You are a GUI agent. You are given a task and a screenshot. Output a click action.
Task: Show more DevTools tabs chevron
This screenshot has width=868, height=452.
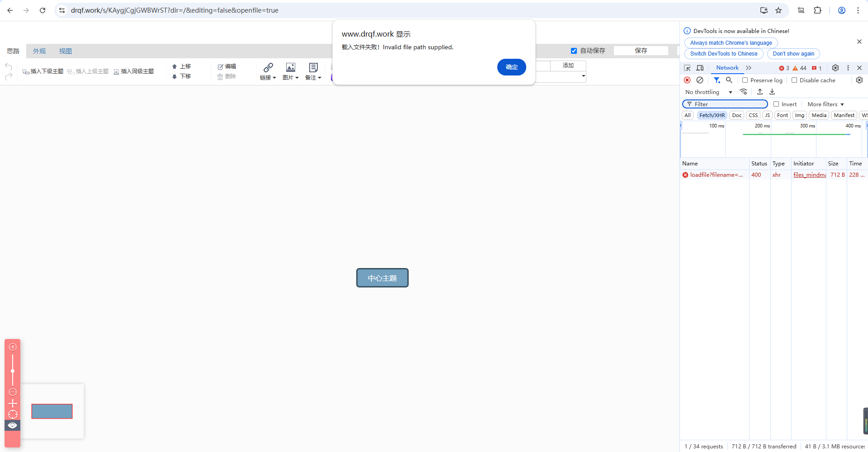749,68
